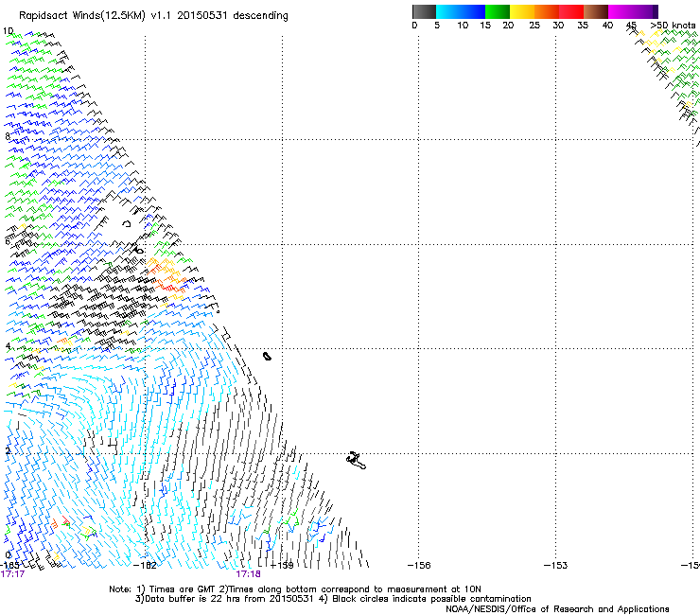Select the '0' label under the color bar
The image size is (700, 615).
(x=414, y=26)
